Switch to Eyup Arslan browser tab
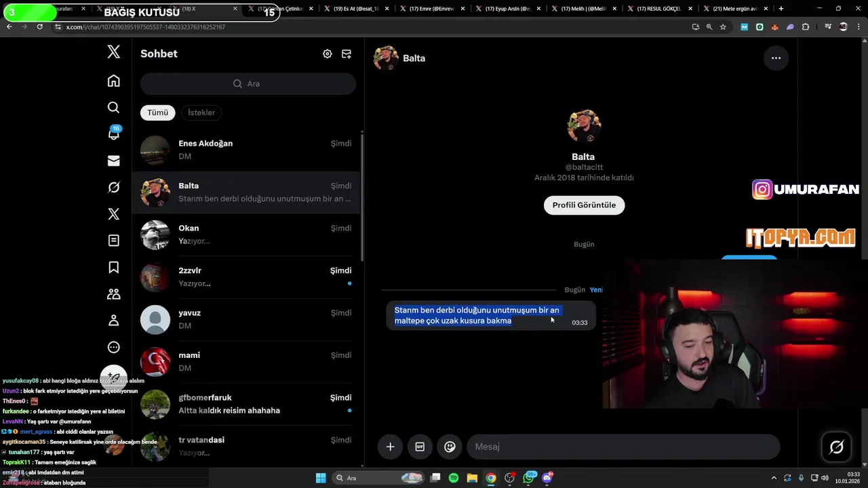Screen dimensions: 868x488 [x=508, y=9]
